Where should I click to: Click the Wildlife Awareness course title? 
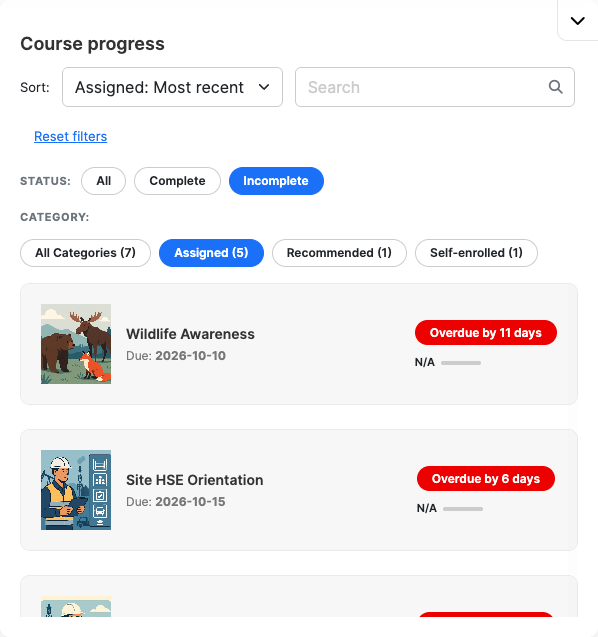[190, 334]
